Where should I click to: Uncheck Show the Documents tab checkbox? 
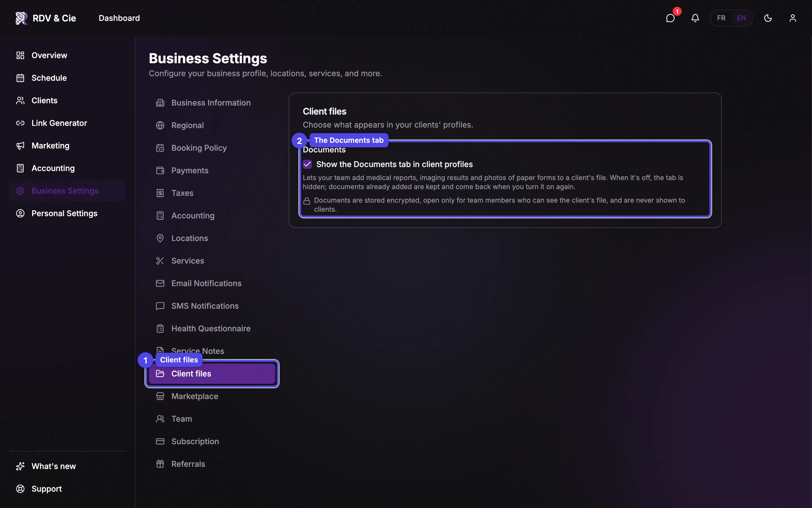point(307,164)
